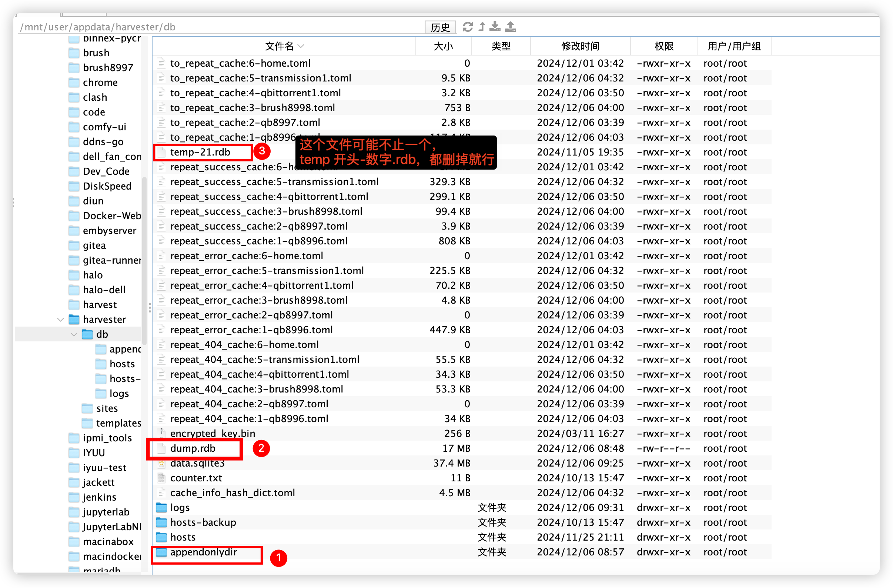Image resolution: width=893 pixels, height=588 pixels.
Task: Select comfy-ui folder icon in sidebar
Action: [x=74, y=127]
